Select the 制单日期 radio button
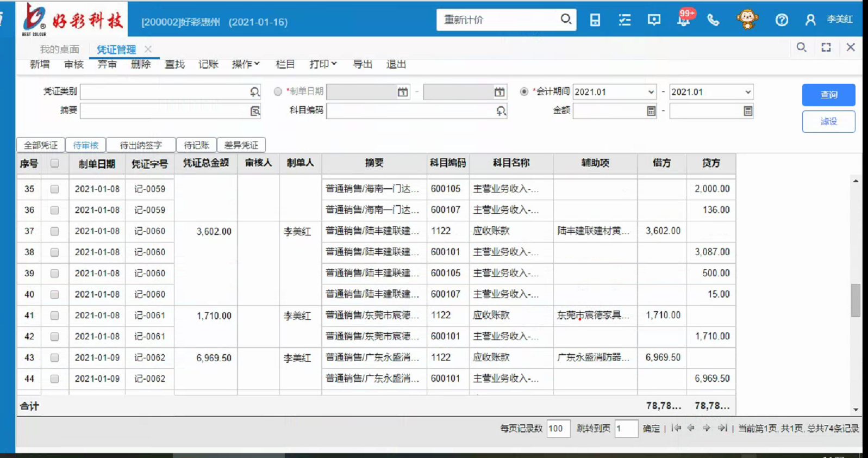 pyautogui.click(x=278, y=91)
